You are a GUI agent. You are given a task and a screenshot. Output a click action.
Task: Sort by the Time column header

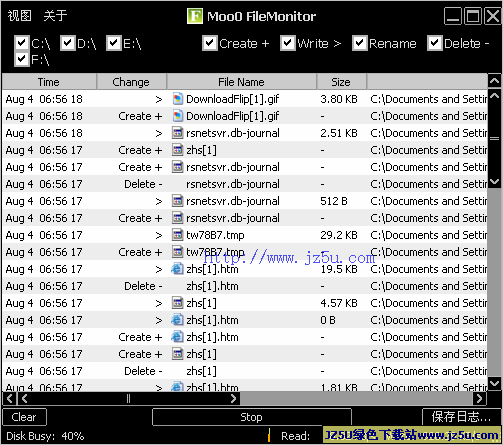click(49, 82)
